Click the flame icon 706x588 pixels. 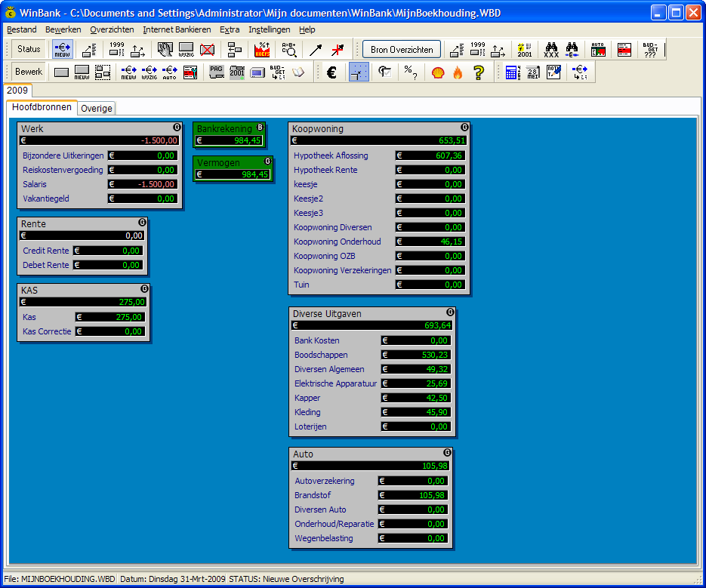[x=458, y=72]
